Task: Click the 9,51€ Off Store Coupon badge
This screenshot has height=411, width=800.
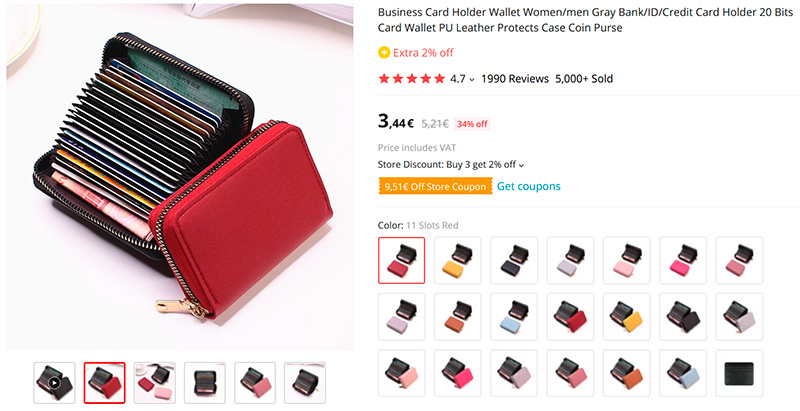Action: click(435, 186)
